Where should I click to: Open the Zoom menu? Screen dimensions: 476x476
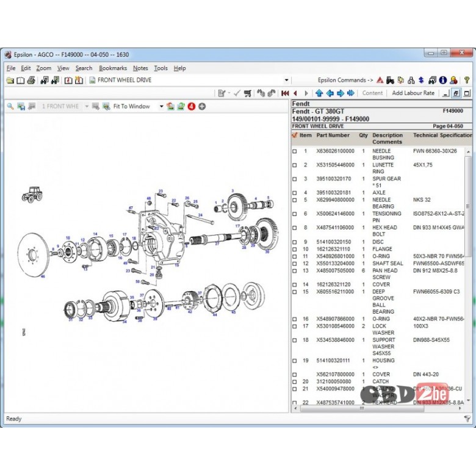pyautogui.click(x=44, y=68)
